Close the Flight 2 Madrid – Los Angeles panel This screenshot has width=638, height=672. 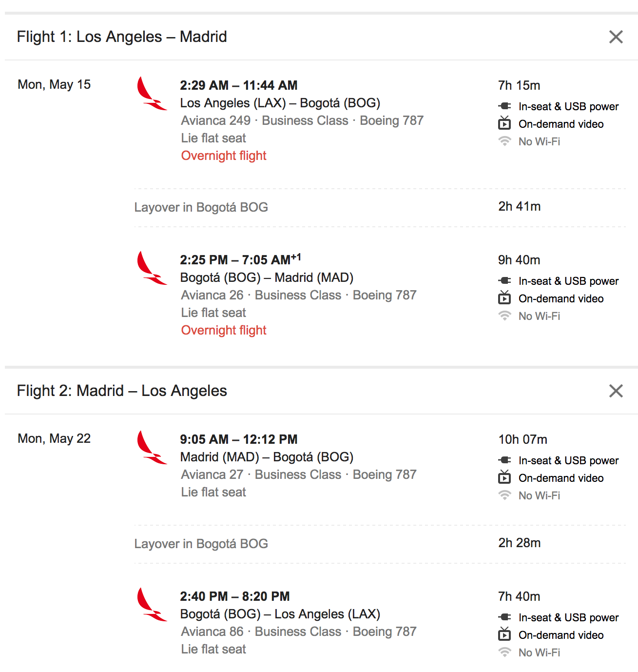[x=616, y=391]
